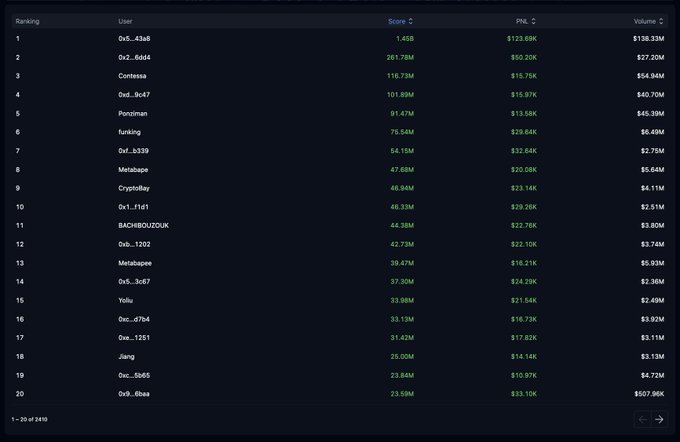Sort table by Score column
This screenshot has width=680, height=442.
click(400, 21)
